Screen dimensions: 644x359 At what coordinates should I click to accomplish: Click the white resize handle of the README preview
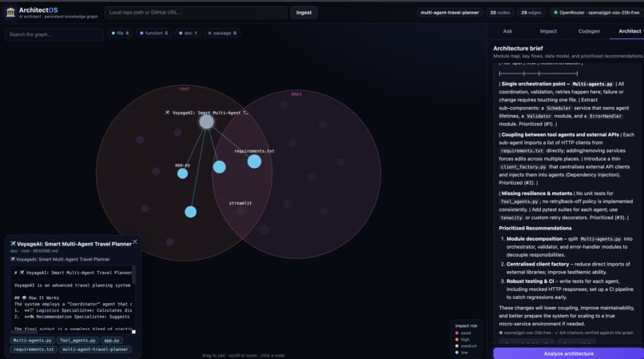(133, 332)
